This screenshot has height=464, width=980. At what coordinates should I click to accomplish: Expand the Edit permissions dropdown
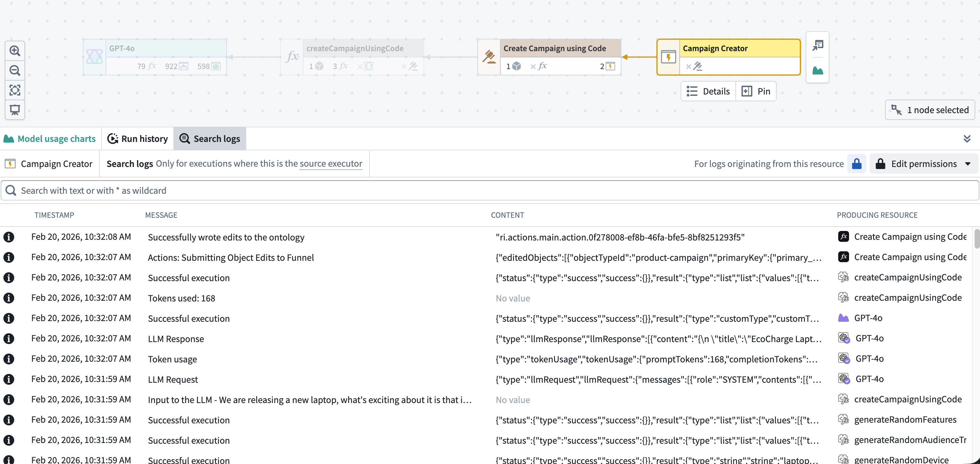(x=924, y=164)
